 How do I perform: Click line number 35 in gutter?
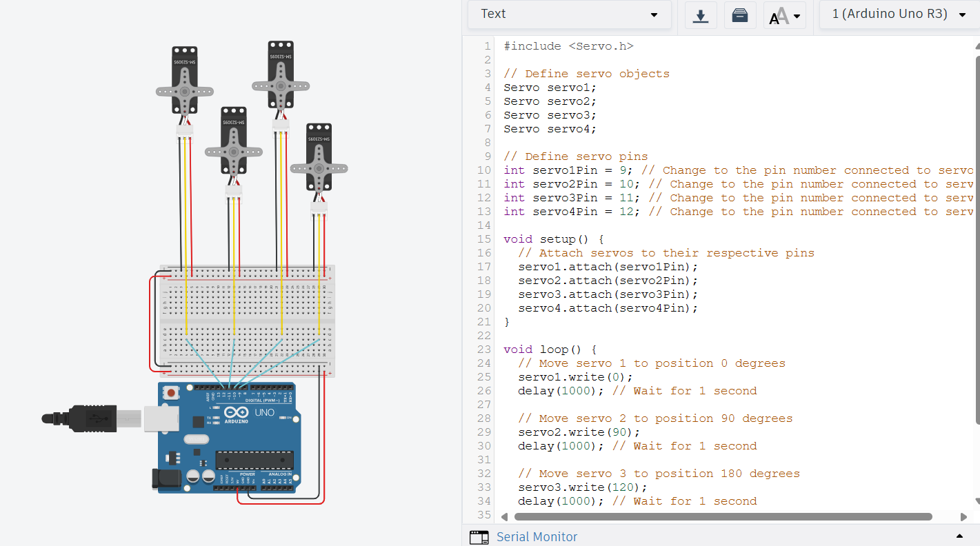pyautogui.click(x=484, y=515)
